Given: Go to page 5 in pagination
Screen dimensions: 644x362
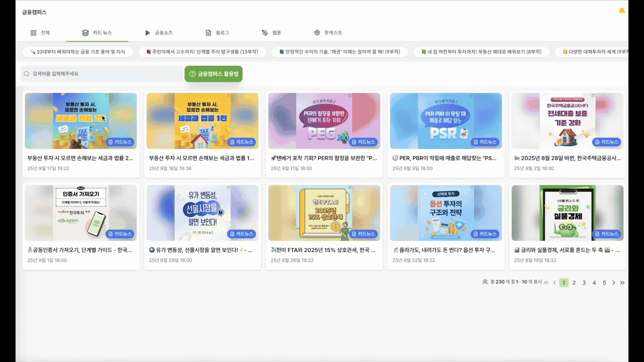Looking at the screenshot, I should click(604, 283).
